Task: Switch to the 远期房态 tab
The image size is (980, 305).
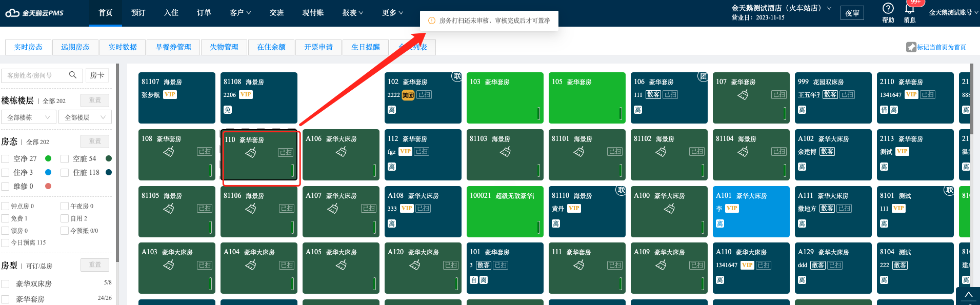Action: coord(75,47)
